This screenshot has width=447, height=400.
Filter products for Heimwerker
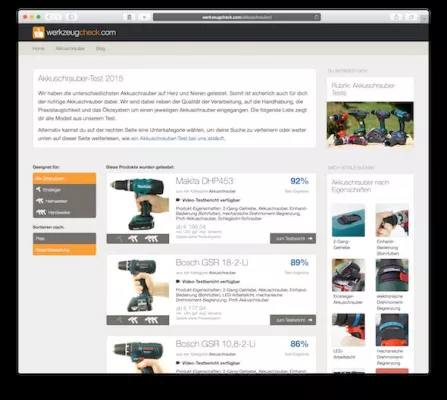[x=64, y=201]
